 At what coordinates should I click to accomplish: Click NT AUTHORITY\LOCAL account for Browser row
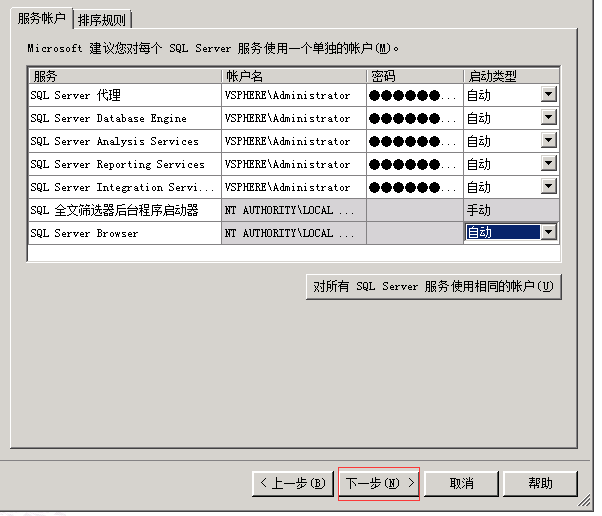click(294, 233)
